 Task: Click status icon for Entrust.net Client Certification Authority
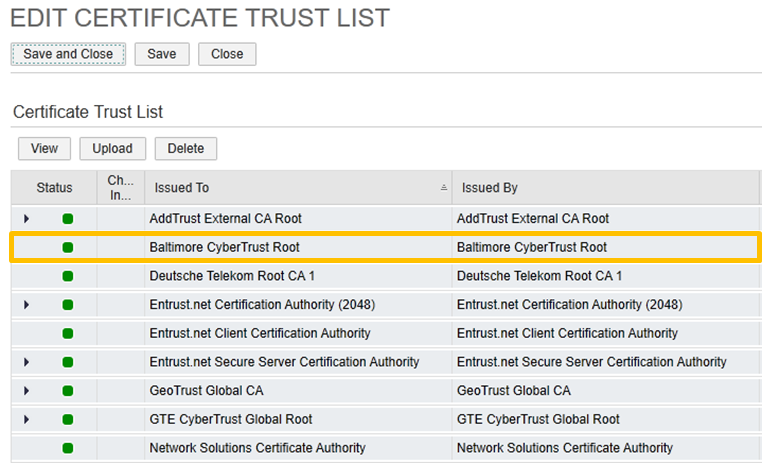pyautogui.click(x=68, y=334)
